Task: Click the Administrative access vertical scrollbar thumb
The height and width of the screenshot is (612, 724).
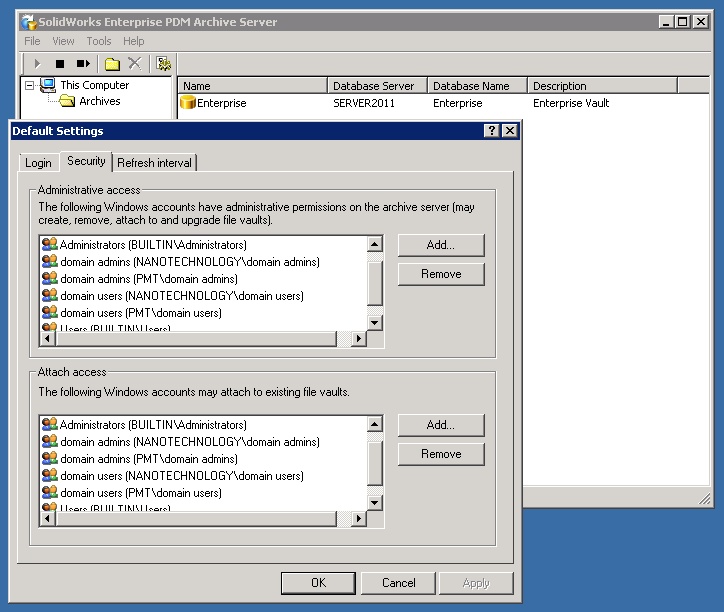Action: [374, 283]
